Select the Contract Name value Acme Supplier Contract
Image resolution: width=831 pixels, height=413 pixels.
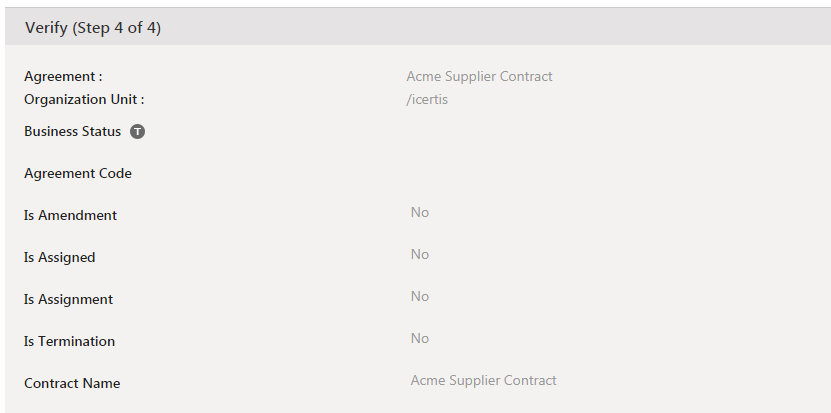[x=483, y=380]
